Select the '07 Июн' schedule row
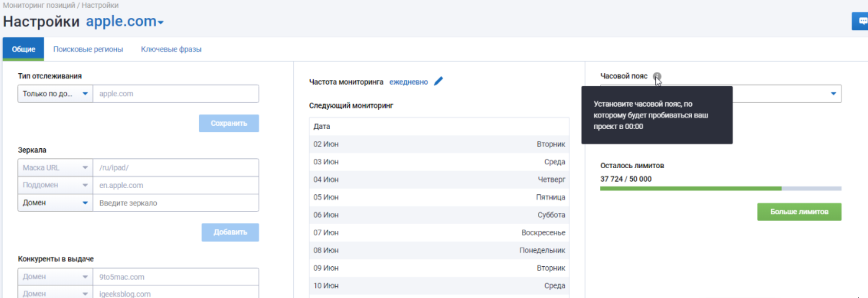The height and width of the screenshot is (298, 868). (439, 232)
